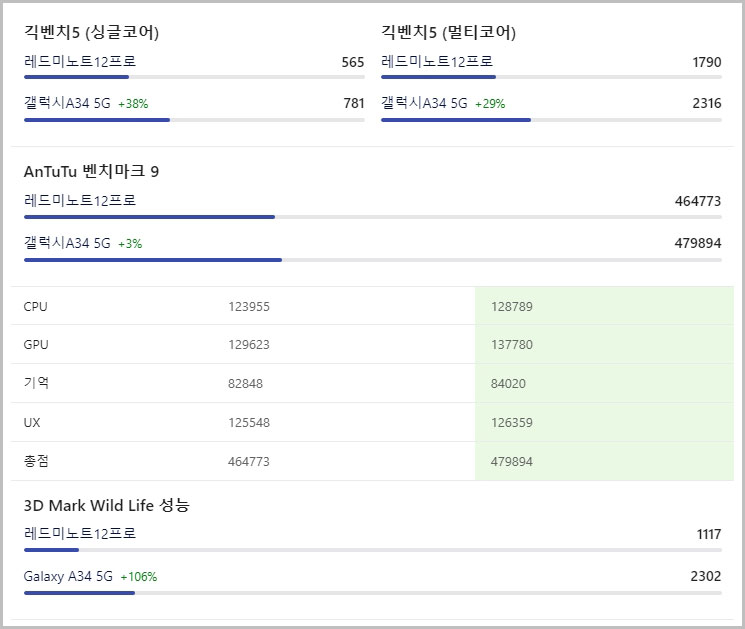Open 갤럭시A34 5G link under 싱글코어
The height and width of the screenshot is (629, 745).
[67, 103]
